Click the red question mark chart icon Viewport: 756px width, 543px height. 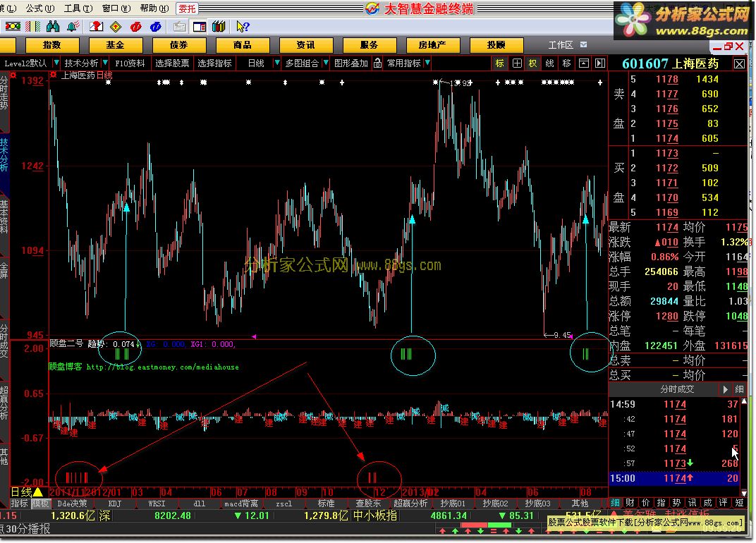click(x=96, y=27)
